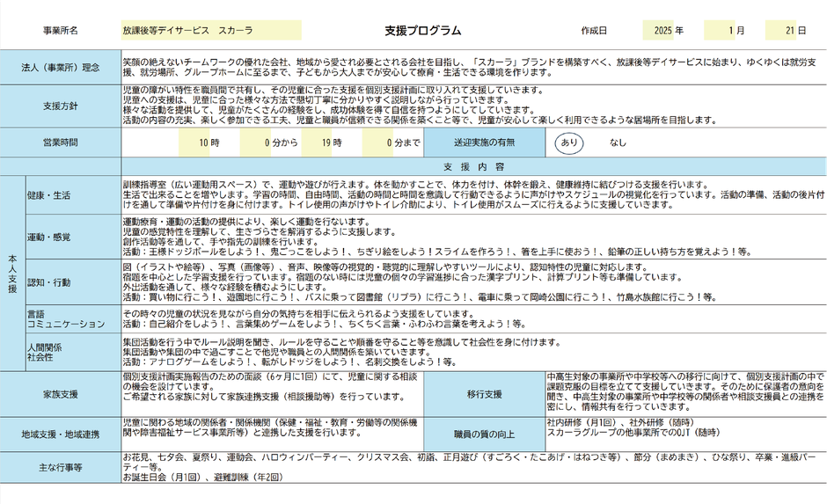Click the line 活動：自己紹介をしよう！
The width and height of the screenshot is (827, 504).
324,323
